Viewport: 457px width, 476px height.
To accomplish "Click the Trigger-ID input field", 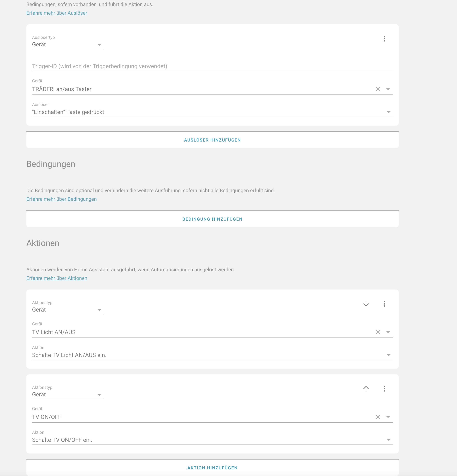I will [212, 66].
